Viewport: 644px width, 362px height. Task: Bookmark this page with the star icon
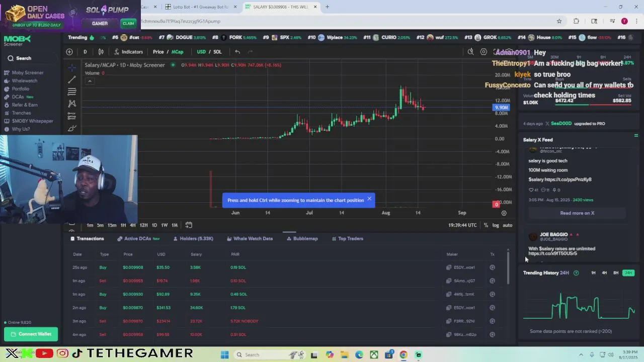(559, 21)
